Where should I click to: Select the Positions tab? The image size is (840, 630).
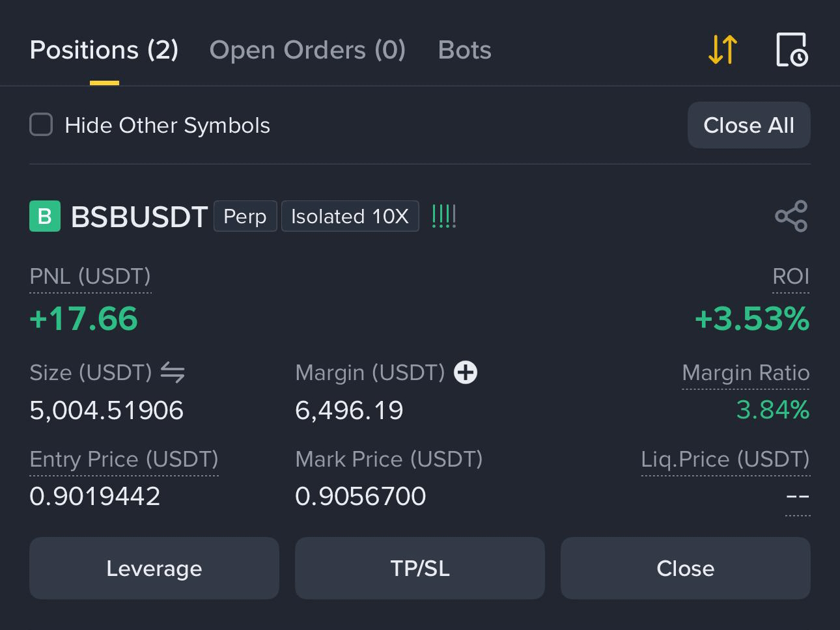tap(104, 50)
